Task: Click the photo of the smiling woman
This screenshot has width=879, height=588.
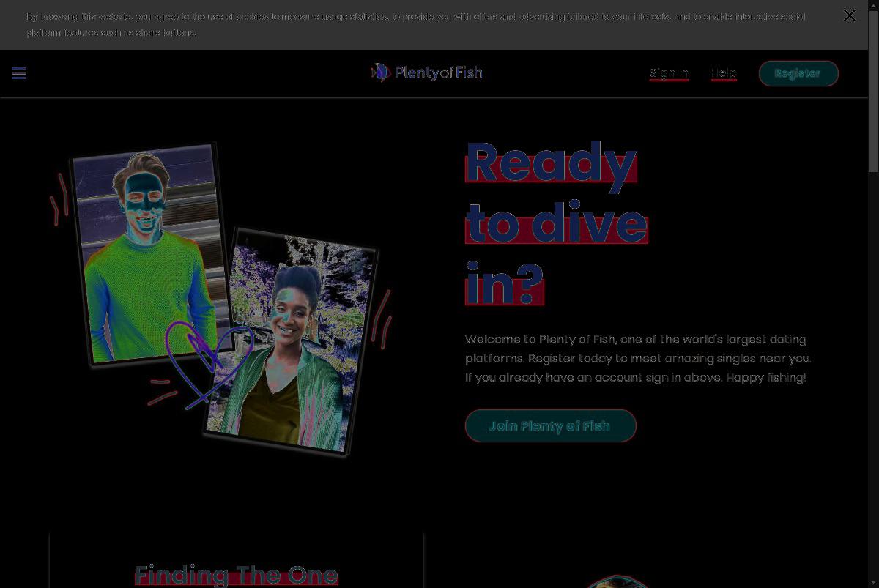Action: [291, 342]
